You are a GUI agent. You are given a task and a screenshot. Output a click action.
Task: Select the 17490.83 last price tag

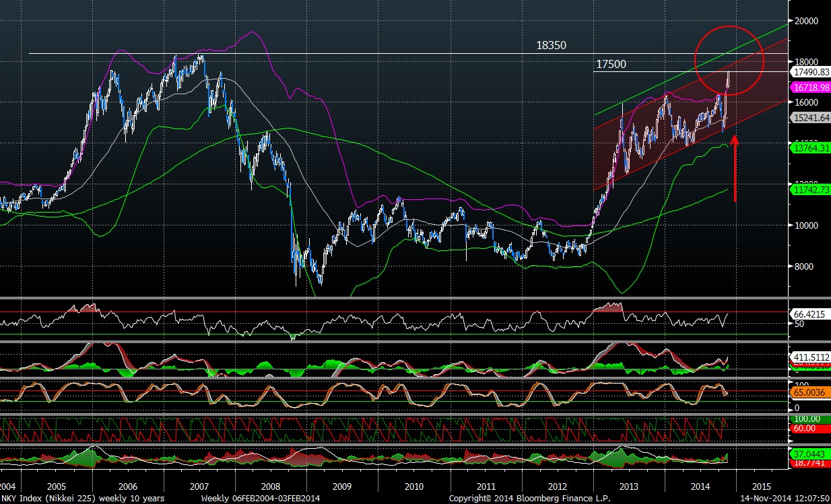(x=810, y=72)
